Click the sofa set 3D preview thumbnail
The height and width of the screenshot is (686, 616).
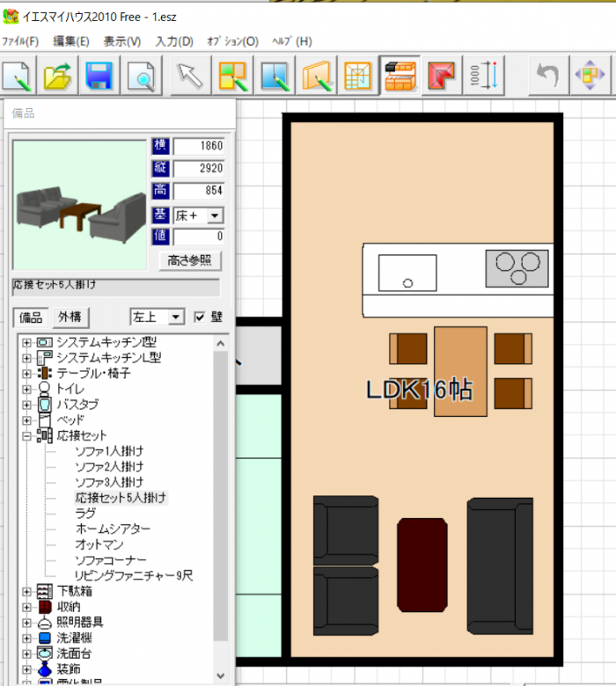[x=80, y=205]
